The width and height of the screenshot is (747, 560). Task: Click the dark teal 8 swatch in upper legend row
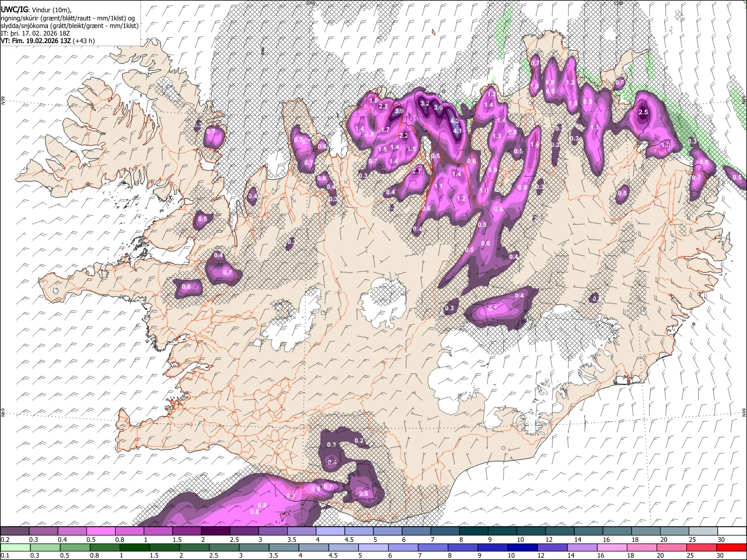[x=473, y=531]
